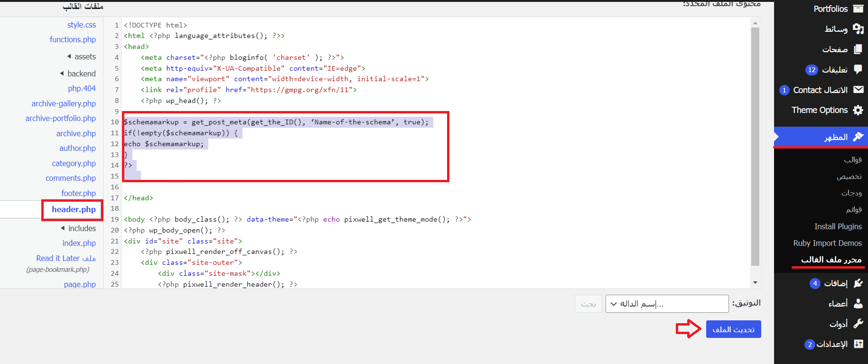Image resolution: width=868 pixels, height=364 pixels.
Task: Open the Comments (تعليقات) bubble icon
Action: pyautogui.click(x=858, y=69)
